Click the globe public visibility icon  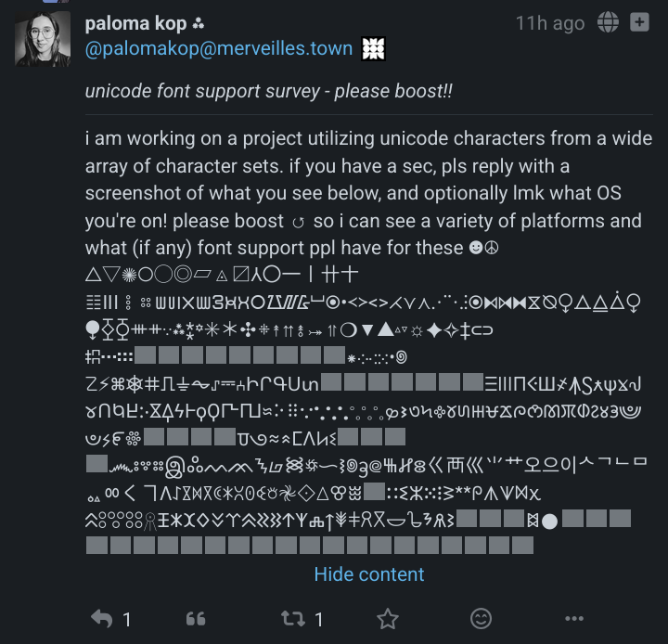tap(609, 23)
